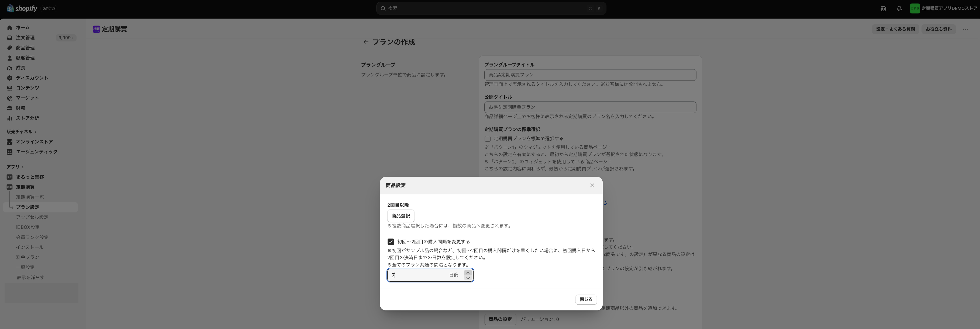The height and width of the screenshot is (329, 980).
Task: Open the Sidekick assistant icon in top bar
Action: pyautogui.click(x=883, y=8)
